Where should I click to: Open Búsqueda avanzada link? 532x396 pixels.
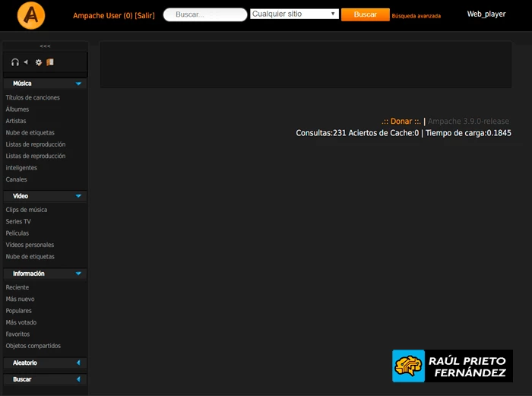[x=416, y=15]
